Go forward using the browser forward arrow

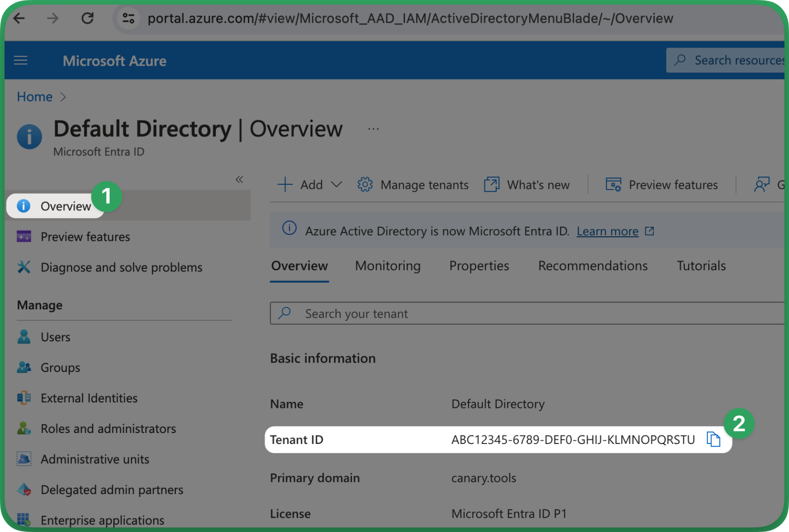click(x=53, y=18)
